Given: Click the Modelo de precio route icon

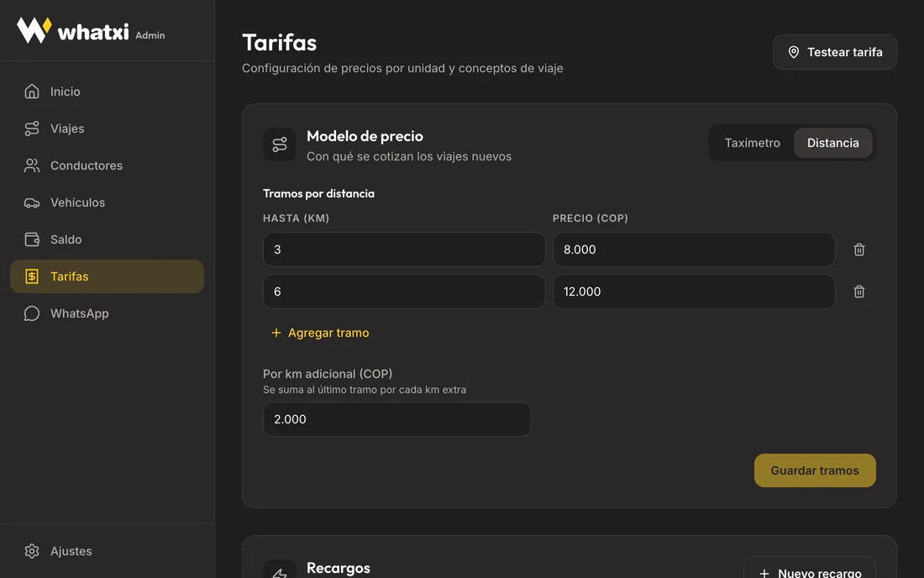Looking at the screenshot, I should point(280,144).
